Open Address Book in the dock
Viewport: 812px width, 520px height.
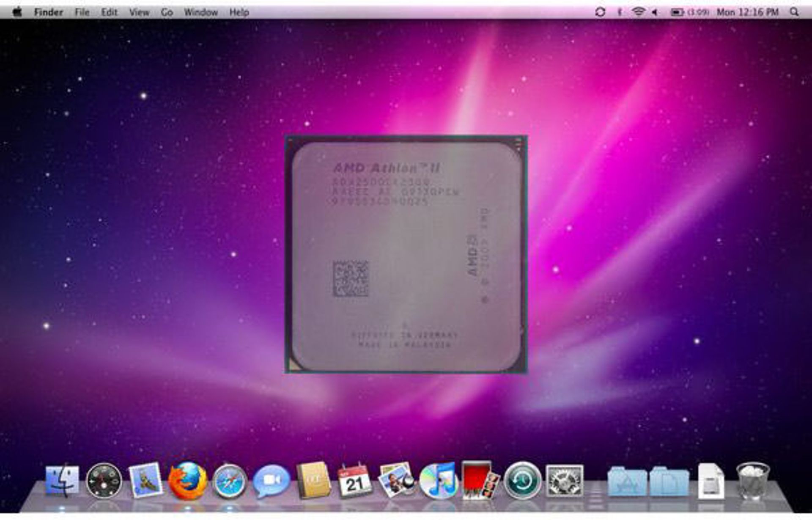(x=313, y=480)
